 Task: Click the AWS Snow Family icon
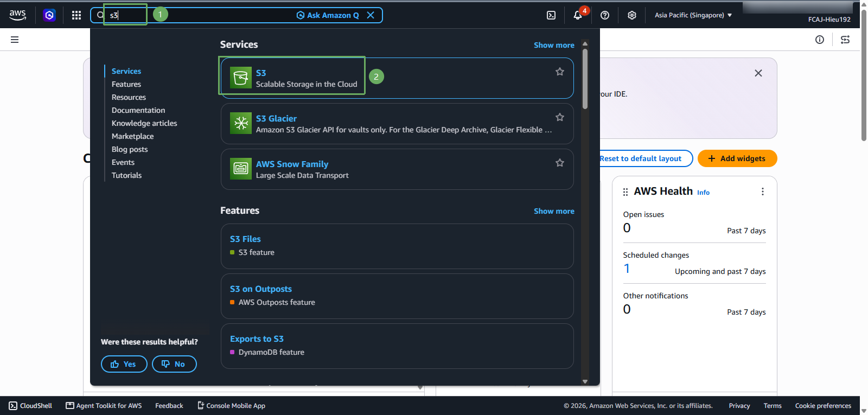[x=241, y=169]
